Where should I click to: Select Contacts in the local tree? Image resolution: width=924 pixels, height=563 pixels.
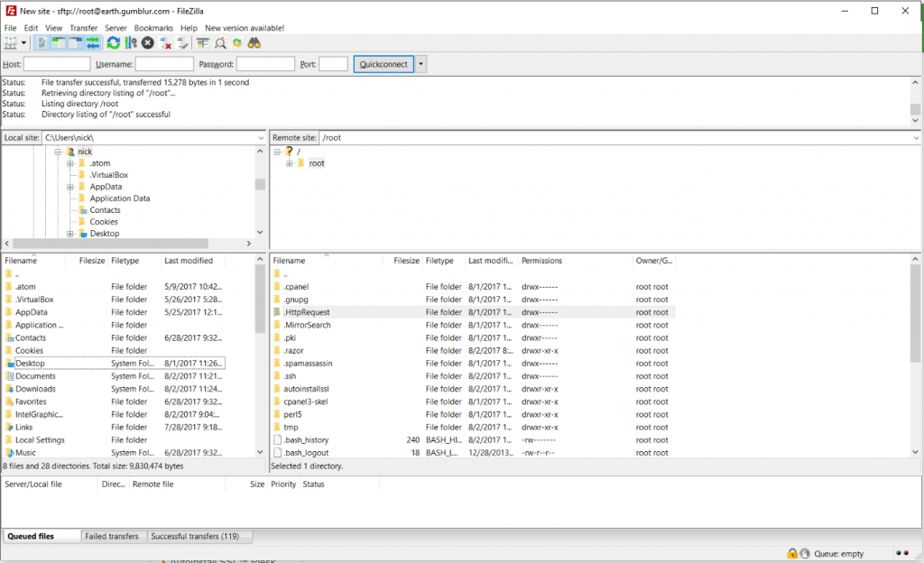pos(105,210)
